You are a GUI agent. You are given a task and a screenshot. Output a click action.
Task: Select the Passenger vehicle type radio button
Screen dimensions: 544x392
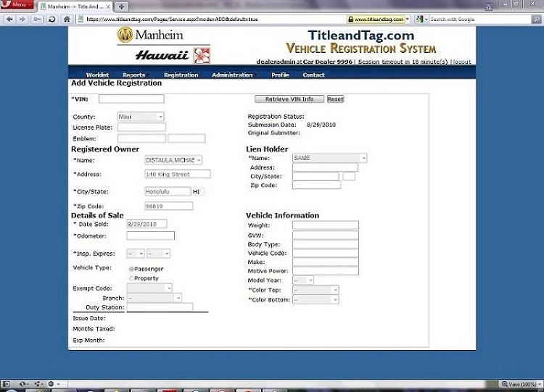click(x=131, y=269)
